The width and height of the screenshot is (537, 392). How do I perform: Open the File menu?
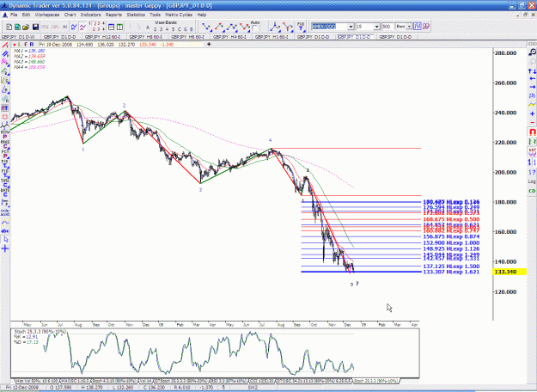point(14,15)
